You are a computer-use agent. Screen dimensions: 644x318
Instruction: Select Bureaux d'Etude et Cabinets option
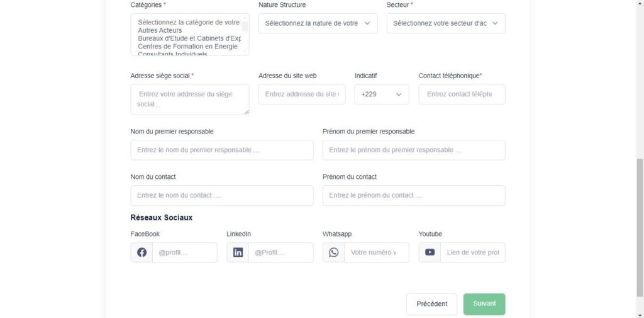(189, 38)
